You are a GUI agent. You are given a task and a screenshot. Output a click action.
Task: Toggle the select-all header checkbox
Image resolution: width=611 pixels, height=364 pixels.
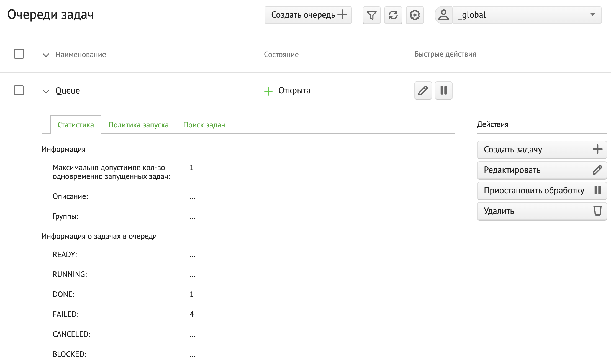pyautogui.click(x=19, y=54)
